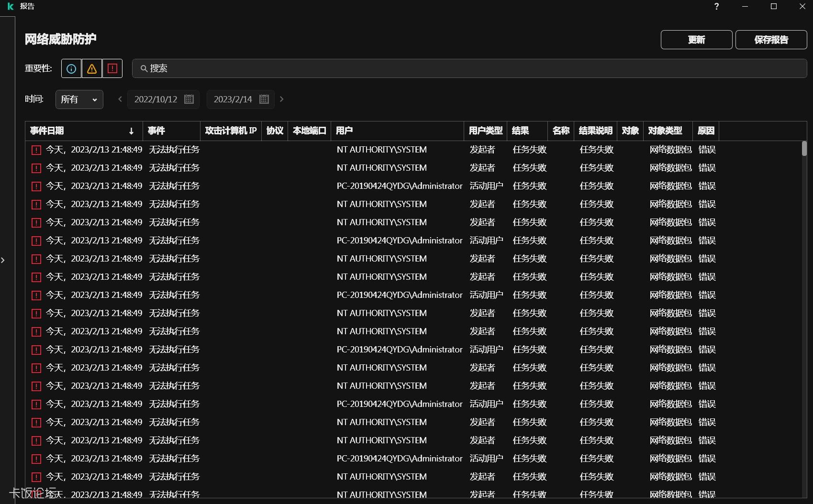This screenshot has height=504, width=813.
Task: Maximize the report window
Action: coord(774,6)
